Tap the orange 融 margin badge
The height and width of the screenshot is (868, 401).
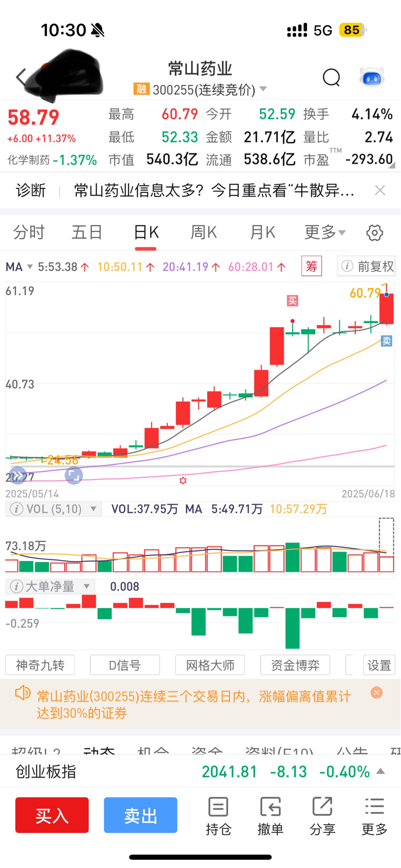141,89
